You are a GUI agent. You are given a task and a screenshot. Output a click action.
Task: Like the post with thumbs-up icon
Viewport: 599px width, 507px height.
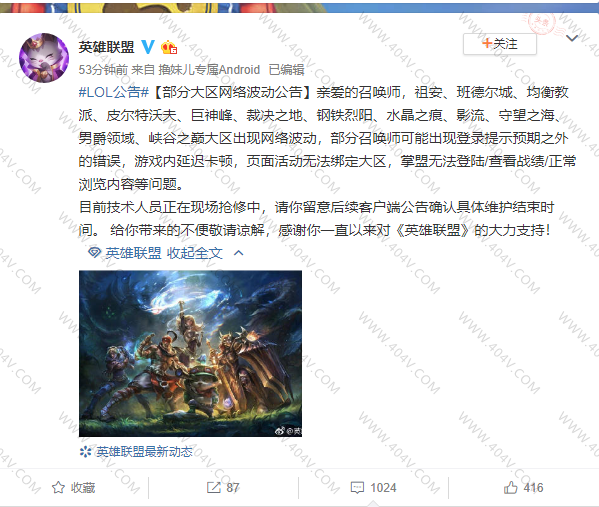pyautogui.click(x=510, y=488)
